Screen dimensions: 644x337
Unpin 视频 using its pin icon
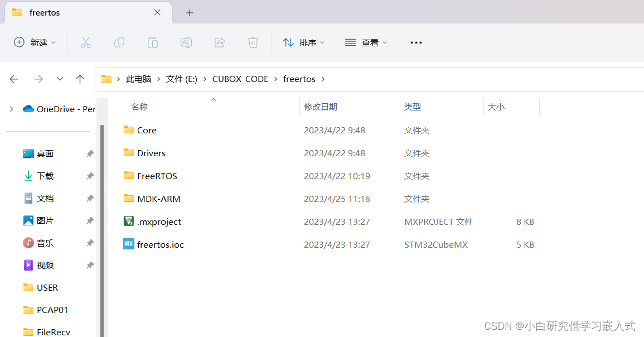[x=90, y=265]
